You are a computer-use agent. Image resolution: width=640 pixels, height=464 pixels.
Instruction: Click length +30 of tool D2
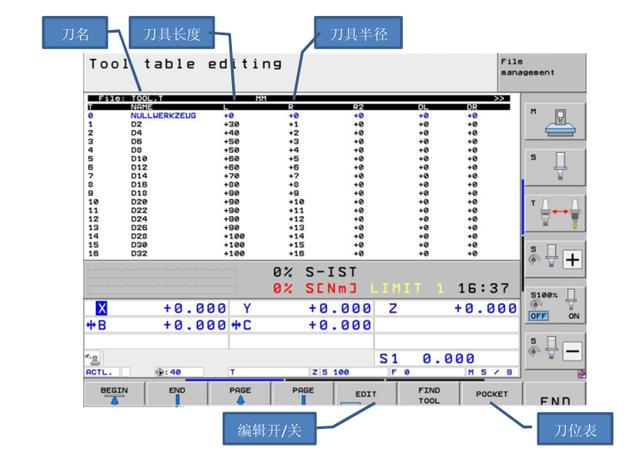(x=231, y=124)
